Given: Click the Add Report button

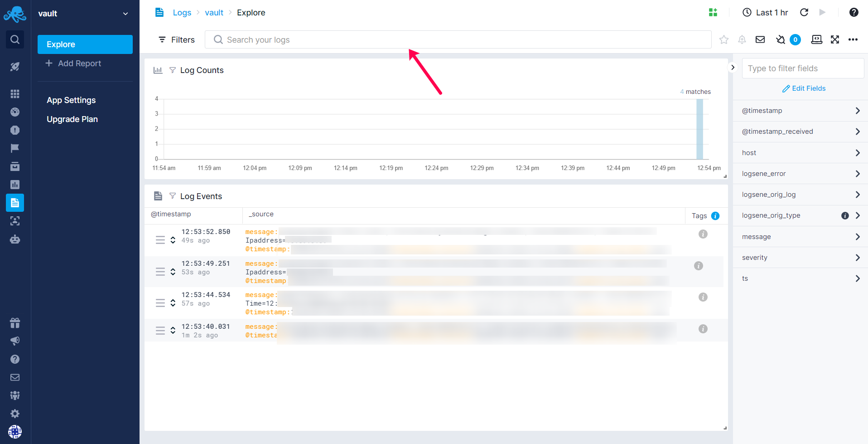Looking at the screenshot, I should point(73,63).
